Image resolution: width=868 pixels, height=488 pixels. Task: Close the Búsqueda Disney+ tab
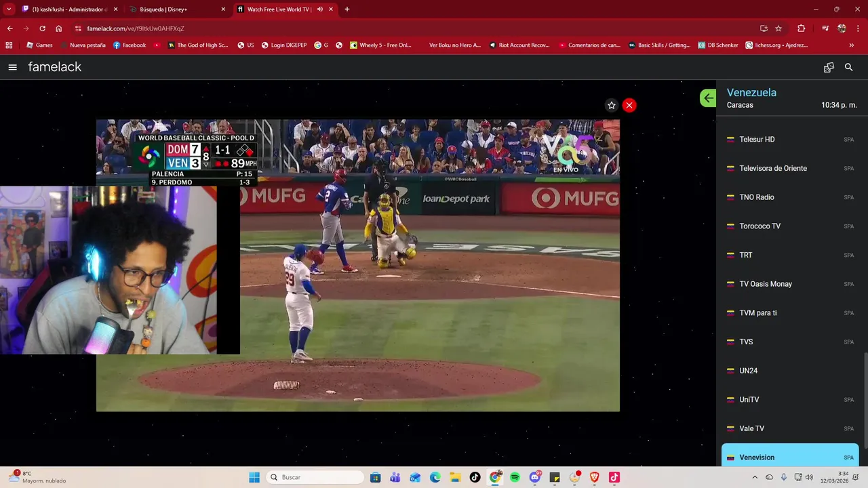pos(223,9)
